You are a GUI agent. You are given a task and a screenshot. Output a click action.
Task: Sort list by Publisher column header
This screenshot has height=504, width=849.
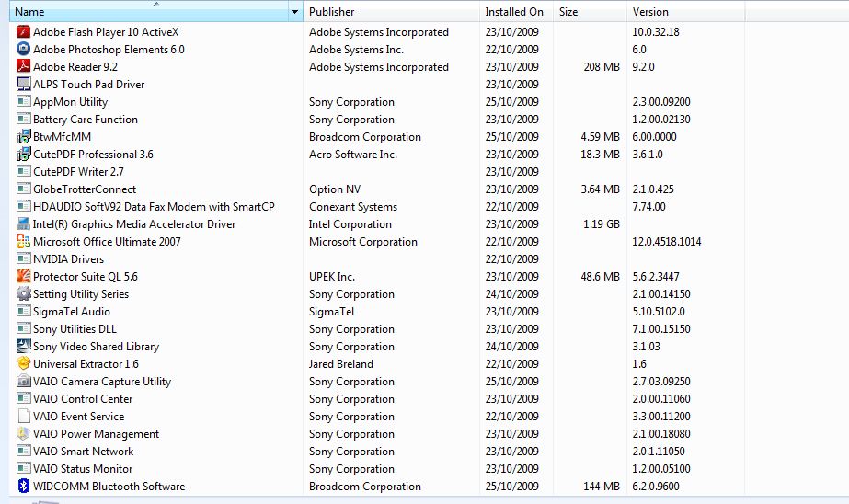click(x=391, y=12)
